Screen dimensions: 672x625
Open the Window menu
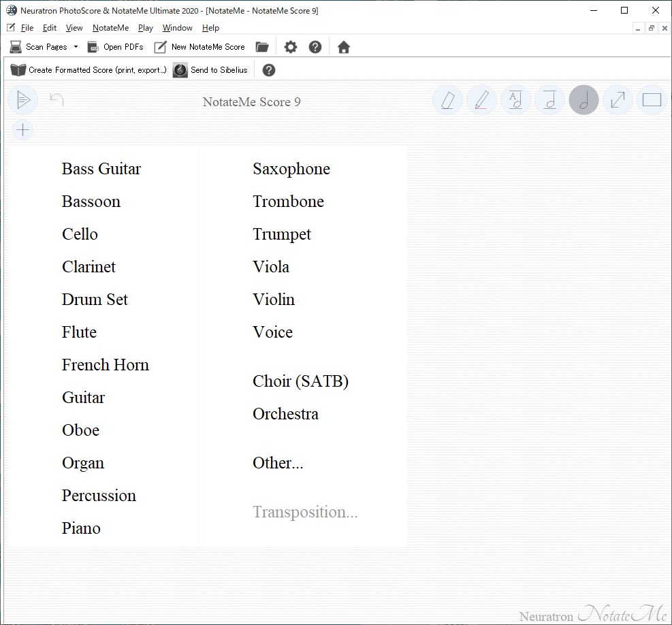(177, 28)
